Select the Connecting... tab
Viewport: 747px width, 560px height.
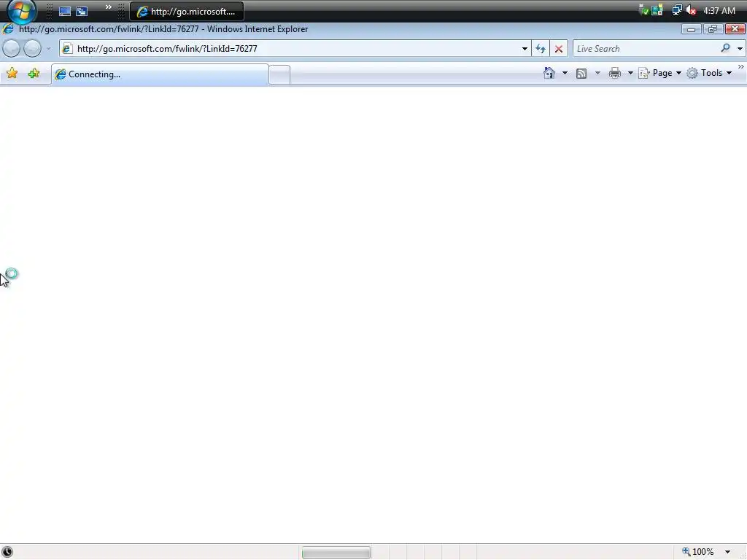click(x=160, y=74)
